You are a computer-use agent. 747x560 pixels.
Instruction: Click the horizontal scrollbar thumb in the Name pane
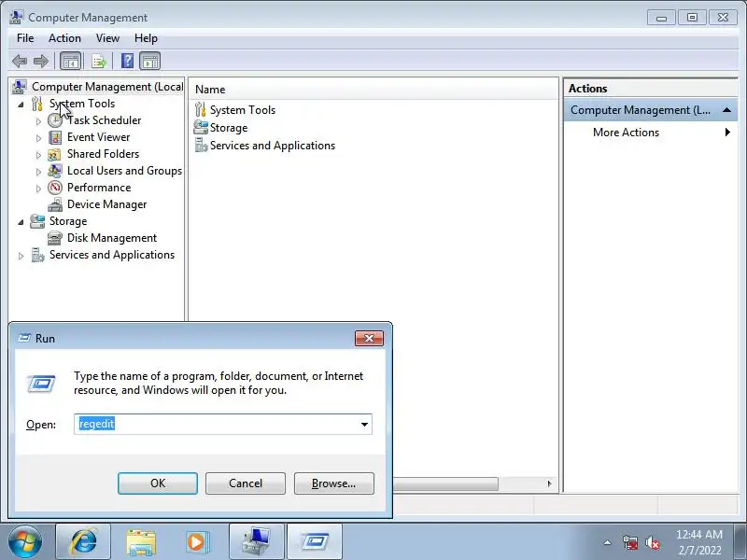click(x=445, y=483)
